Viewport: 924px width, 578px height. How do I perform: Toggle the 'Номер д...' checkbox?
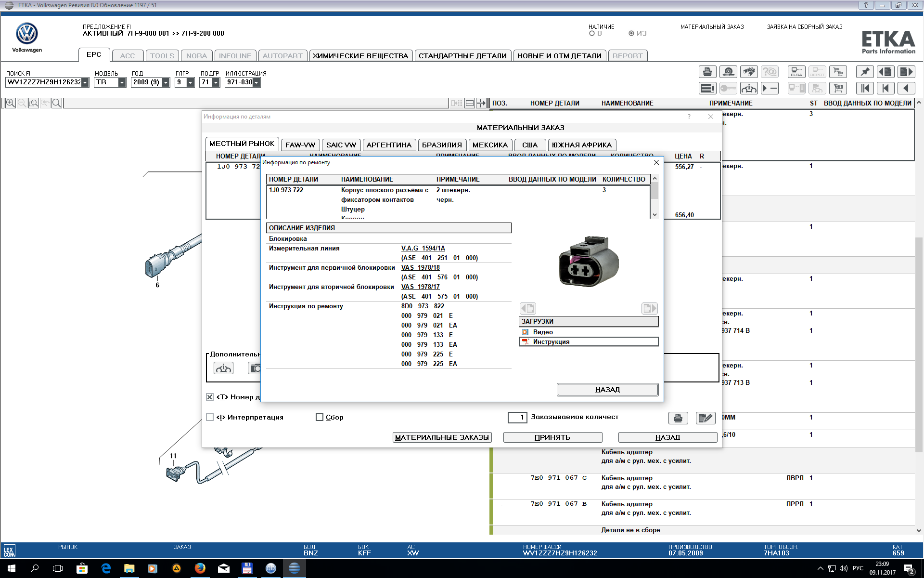[x=210, y=397]
